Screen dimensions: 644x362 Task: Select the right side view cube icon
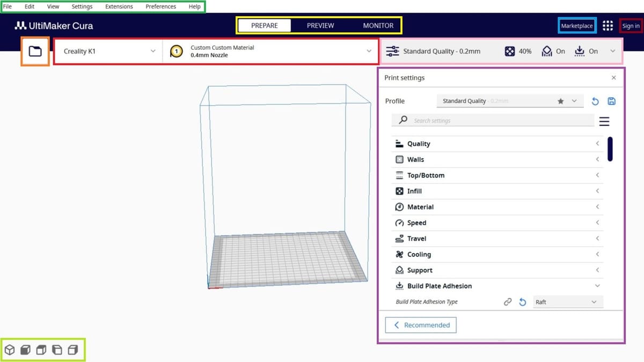coord(73,350)
